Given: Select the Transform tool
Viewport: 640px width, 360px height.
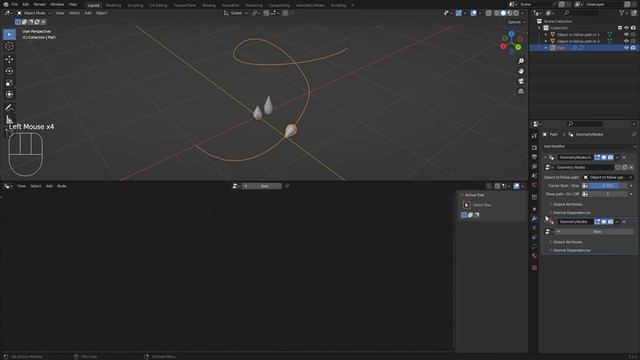Looking at the screenshot, I should [x=9, y=95].
